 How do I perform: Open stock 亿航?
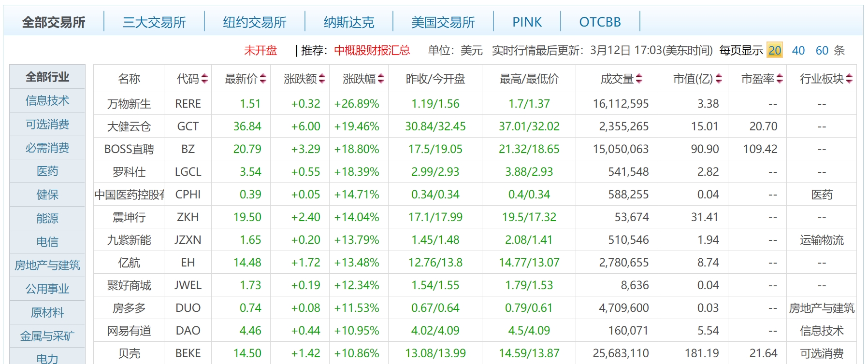[x=129, y=263]
